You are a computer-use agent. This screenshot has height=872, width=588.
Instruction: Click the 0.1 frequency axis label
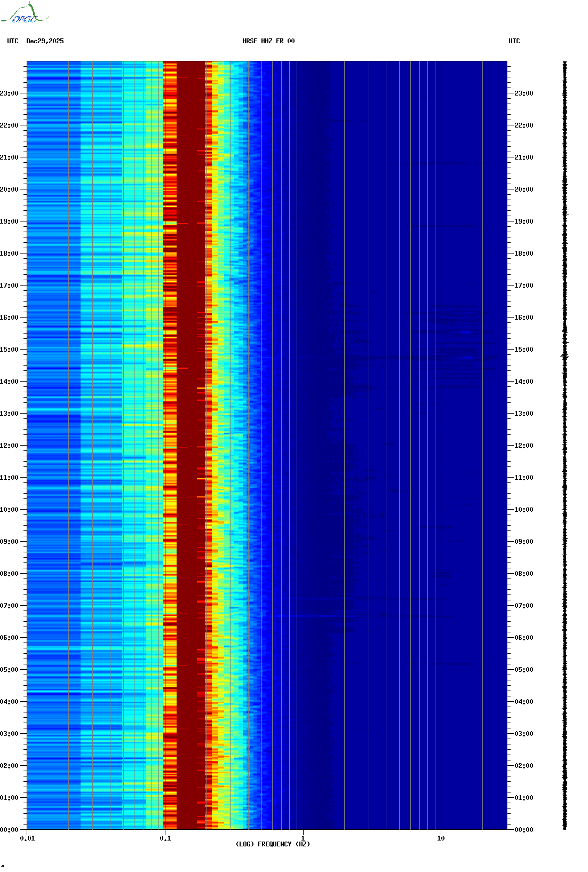[165, 838]
